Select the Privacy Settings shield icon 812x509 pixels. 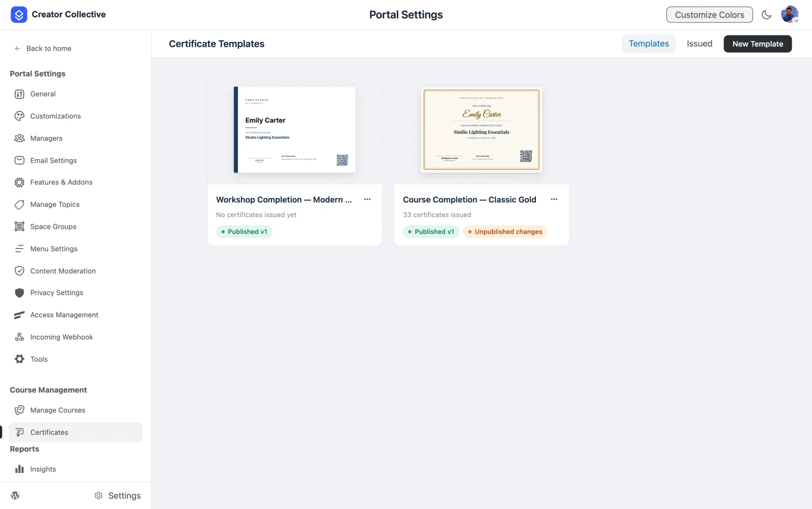[x=19, y=293]
